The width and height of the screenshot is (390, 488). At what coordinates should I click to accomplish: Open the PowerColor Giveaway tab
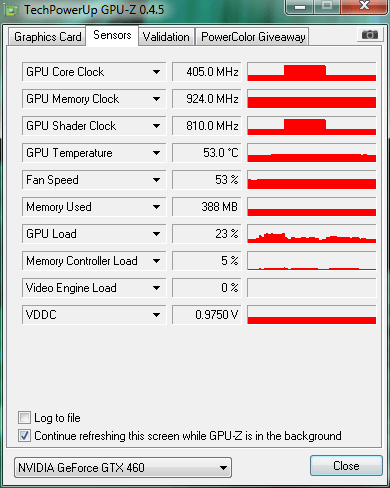253,37
